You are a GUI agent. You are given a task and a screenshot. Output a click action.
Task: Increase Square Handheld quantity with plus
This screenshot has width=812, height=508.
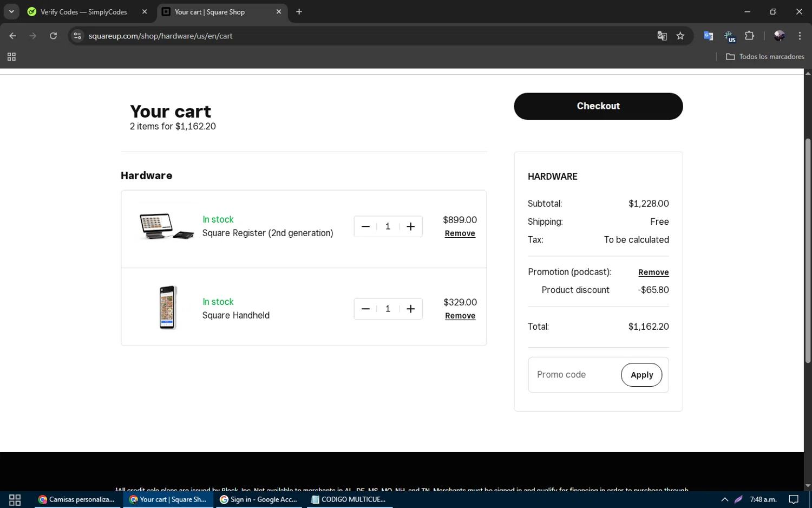[x=411, y=309]
